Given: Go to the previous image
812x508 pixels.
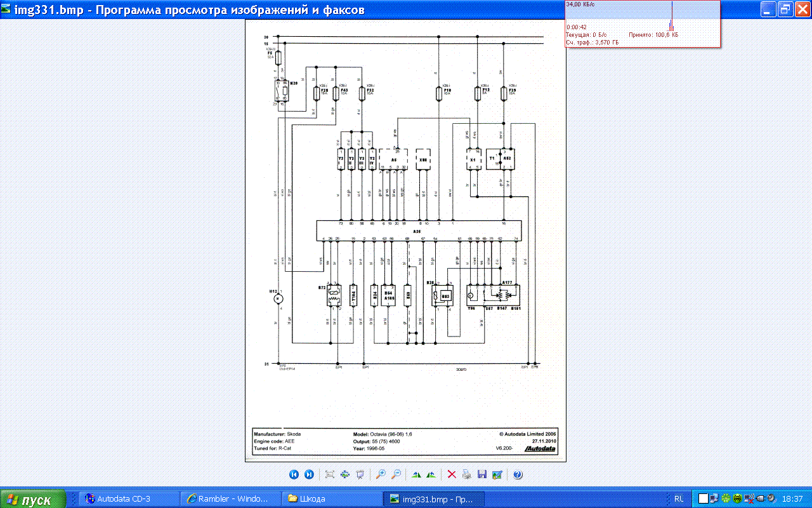Looking at the screenshot, I should (x=294, y=474).
